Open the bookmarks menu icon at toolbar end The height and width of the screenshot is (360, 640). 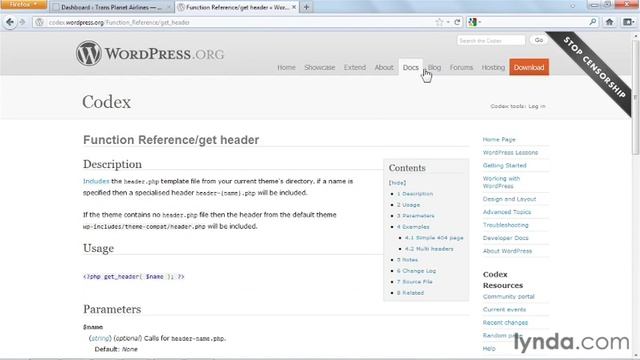pyautogui.click(x=629, y=22)
